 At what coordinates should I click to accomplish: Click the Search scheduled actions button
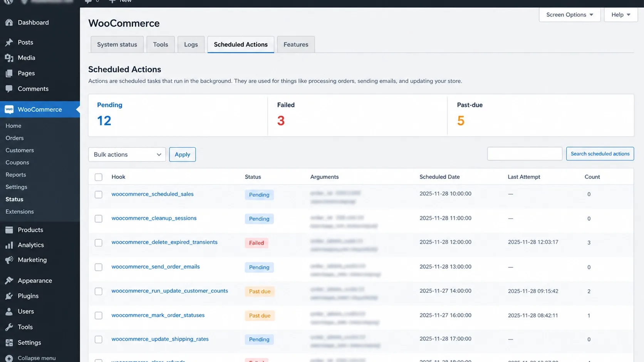click(x=600, y=154)
